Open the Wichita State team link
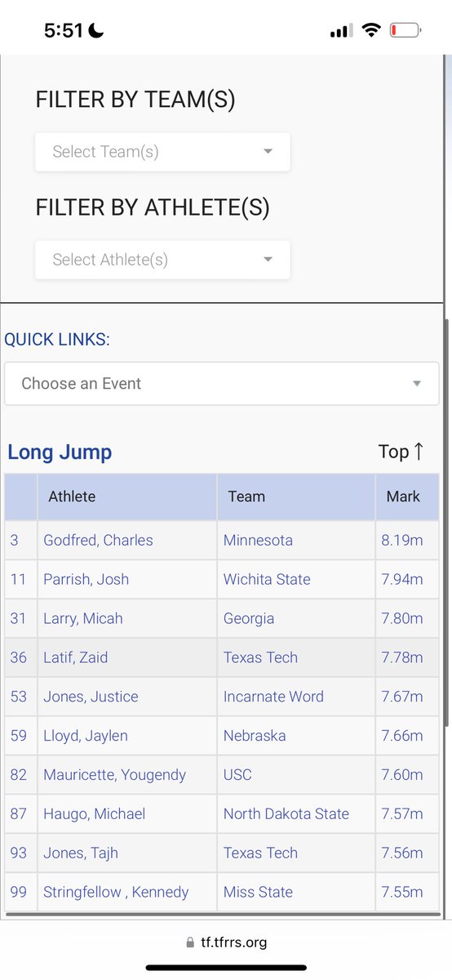This screenshot has height=980, width=452. point(267,580)
